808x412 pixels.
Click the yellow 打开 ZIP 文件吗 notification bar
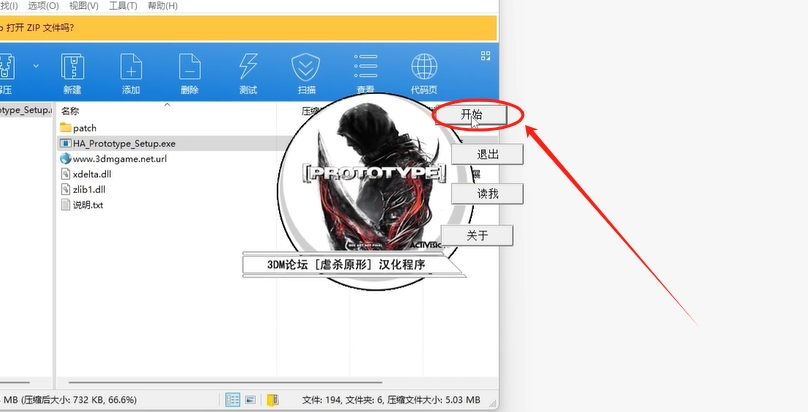[248, 28]
